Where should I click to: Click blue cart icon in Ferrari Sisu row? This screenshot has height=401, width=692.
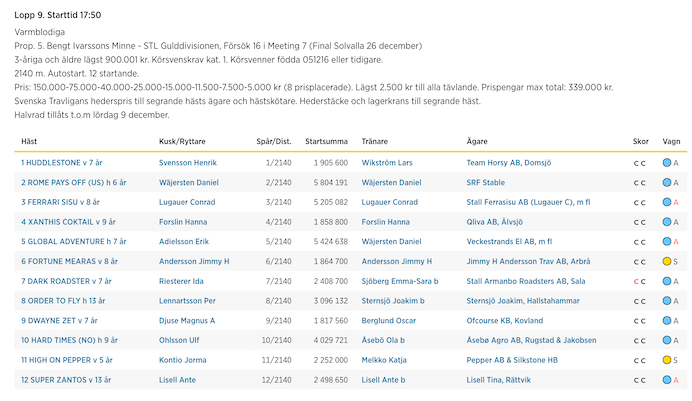point(666,202)
